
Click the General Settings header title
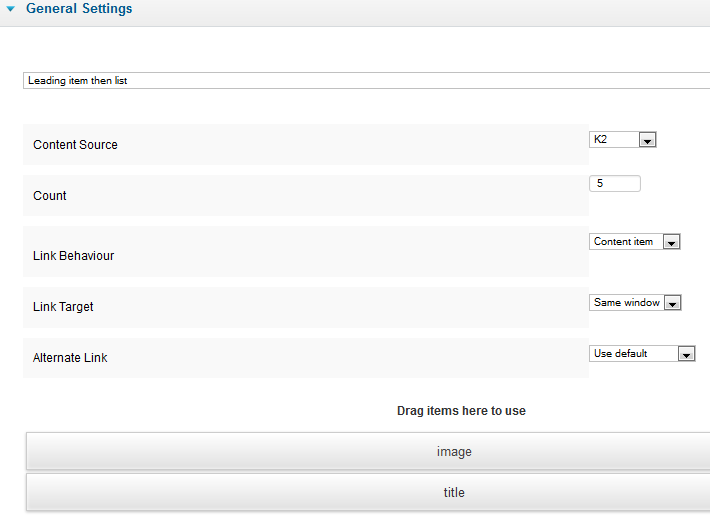pyautogui.click(x=79, y=9)
